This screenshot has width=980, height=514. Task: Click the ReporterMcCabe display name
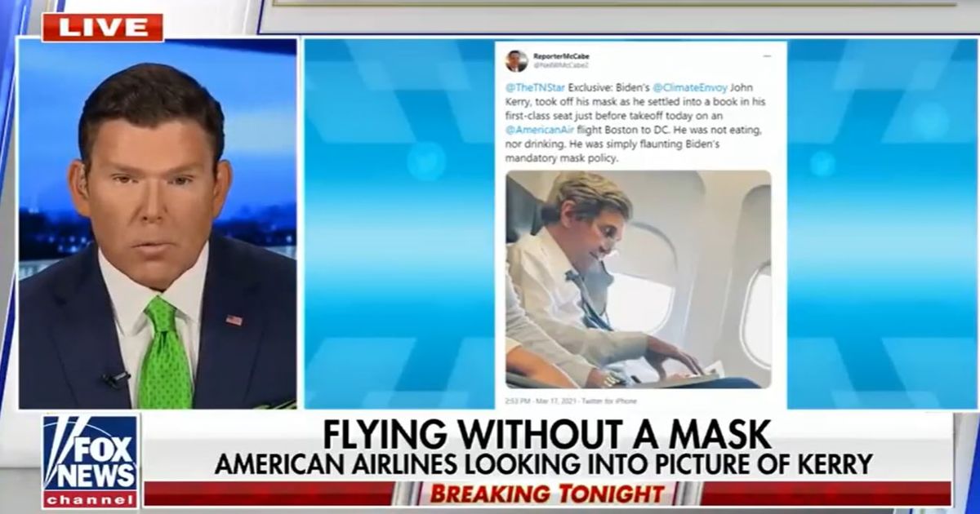click(561, 55)
